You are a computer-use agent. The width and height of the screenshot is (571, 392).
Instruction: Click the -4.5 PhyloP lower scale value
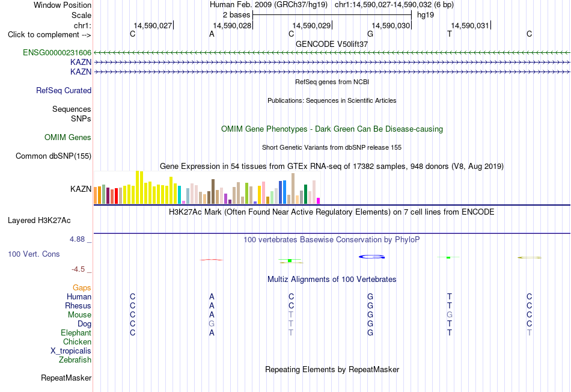point(78,269)
